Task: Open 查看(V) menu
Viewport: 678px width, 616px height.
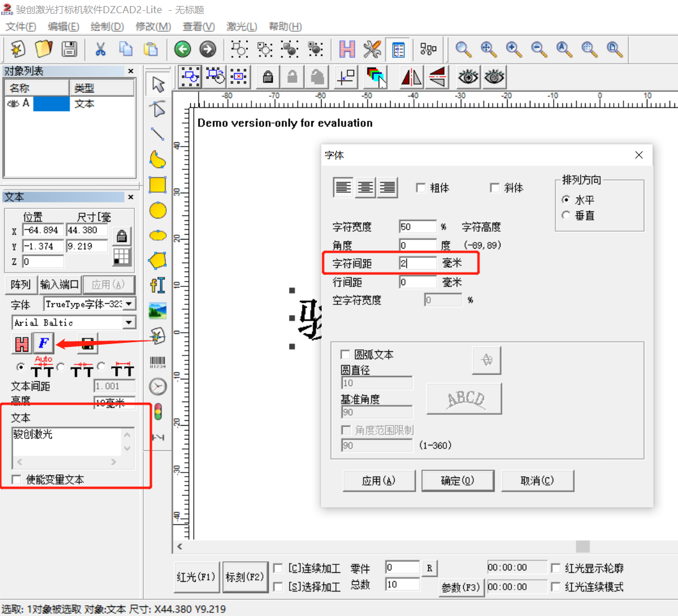Action: (x=199, y=26)
